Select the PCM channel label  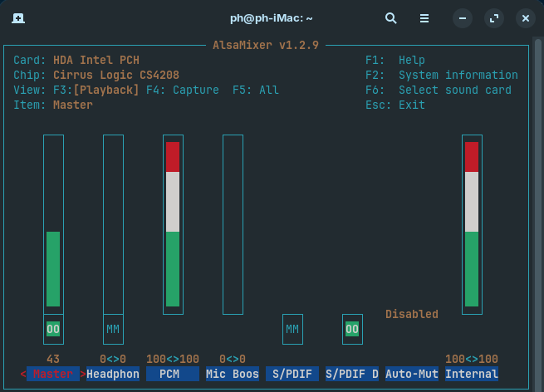click(x=173, y=374)
